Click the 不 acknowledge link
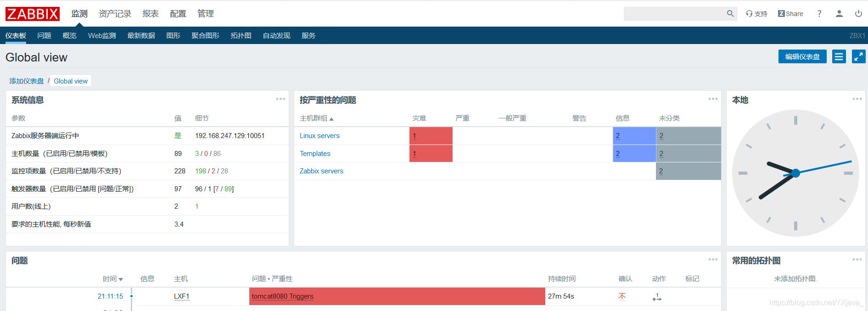 (622, 296)
